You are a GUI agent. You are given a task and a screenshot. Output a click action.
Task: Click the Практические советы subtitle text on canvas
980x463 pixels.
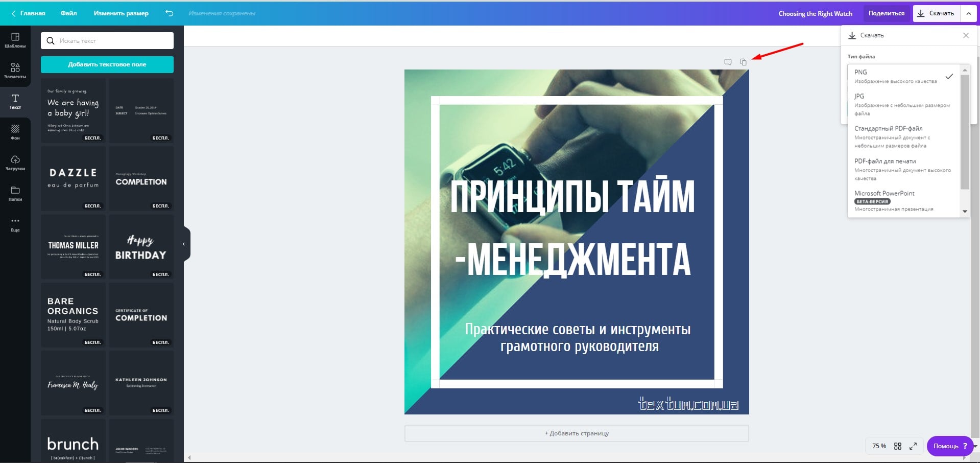coord(578,338)
